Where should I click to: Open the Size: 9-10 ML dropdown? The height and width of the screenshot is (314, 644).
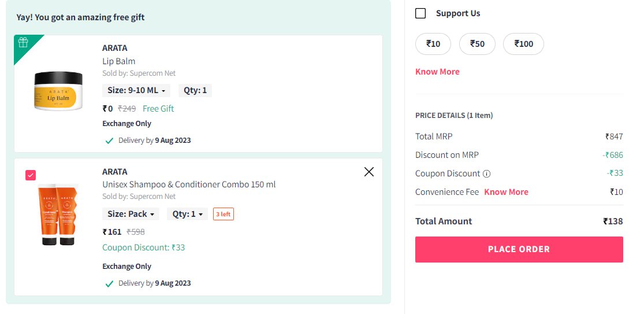(x=136, y=91)
